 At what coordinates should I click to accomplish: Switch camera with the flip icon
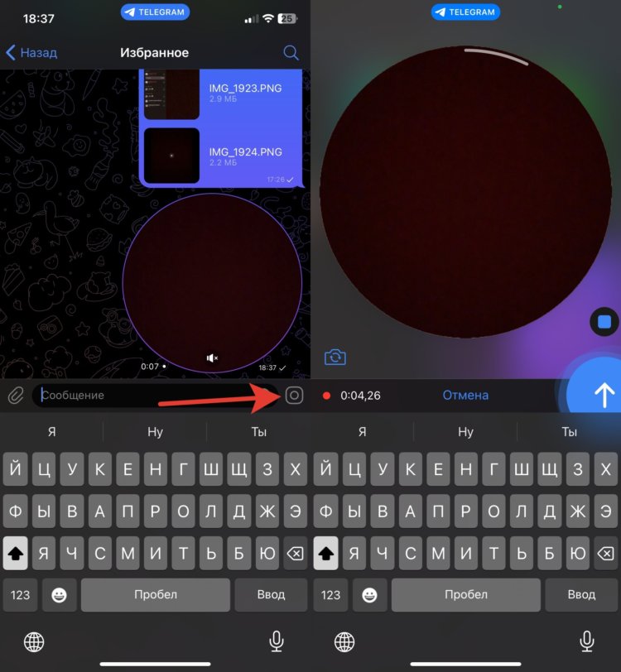point(335,357)
